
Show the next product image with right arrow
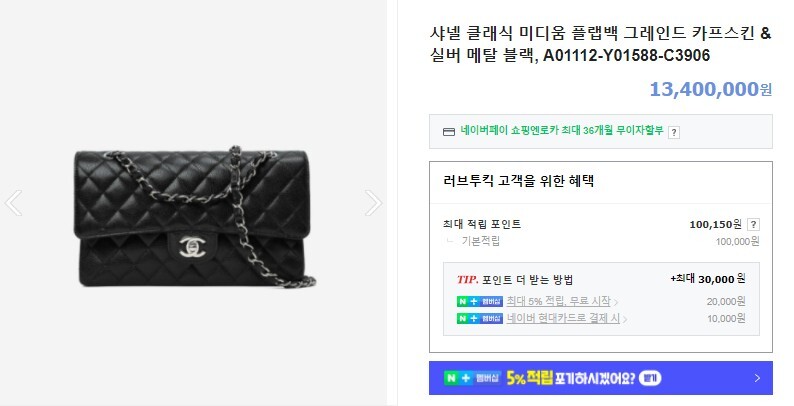374,203
